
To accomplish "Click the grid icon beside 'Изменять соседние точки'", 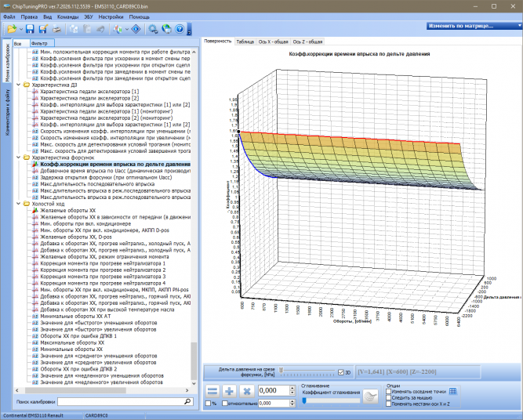I will pyautogui.click(x=452, y=391).
